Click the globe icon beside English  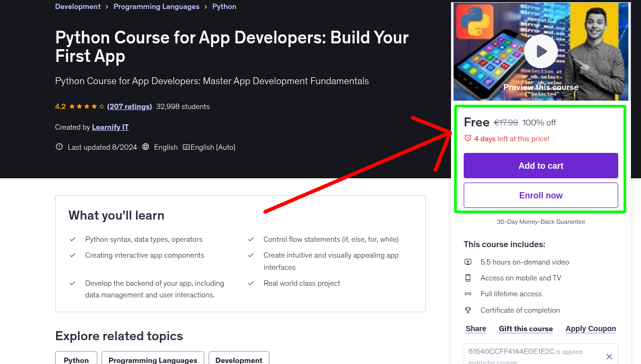click(145, 147)
